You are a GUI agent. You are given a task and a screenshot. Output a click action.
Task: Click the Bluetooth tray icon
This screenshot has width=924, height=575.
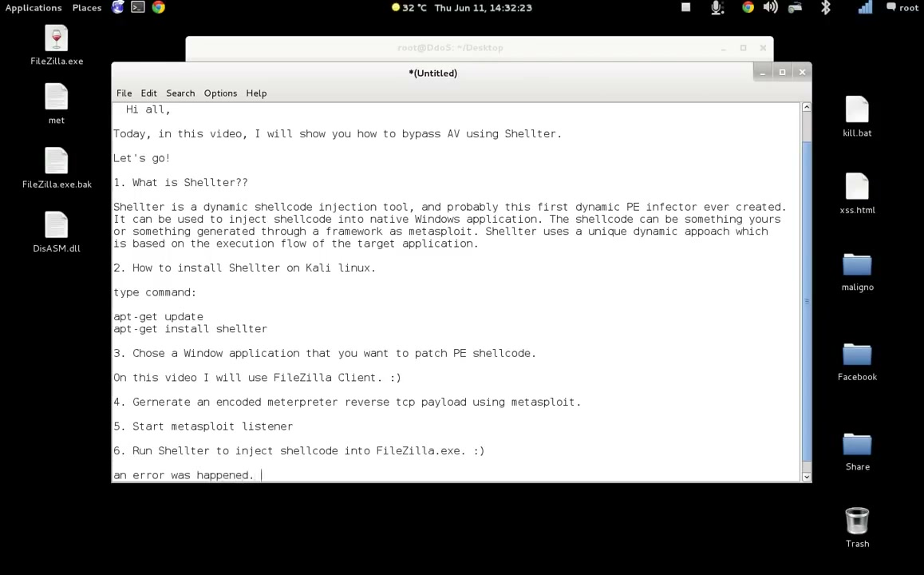826,7
